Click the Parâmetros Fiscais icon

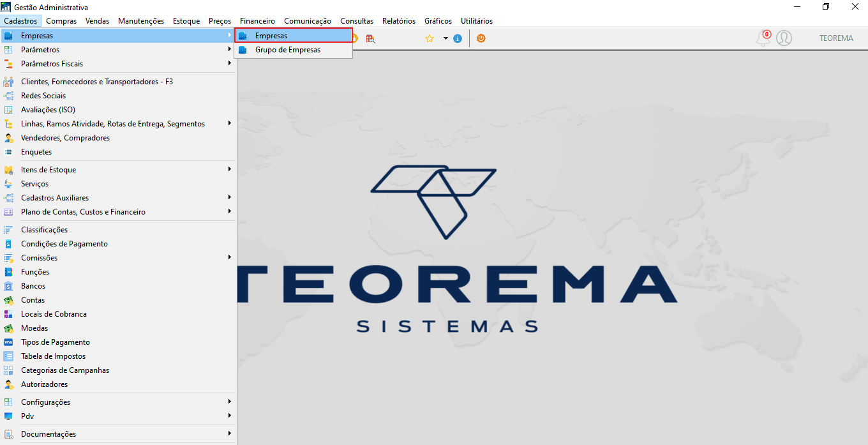coord(8,64)
